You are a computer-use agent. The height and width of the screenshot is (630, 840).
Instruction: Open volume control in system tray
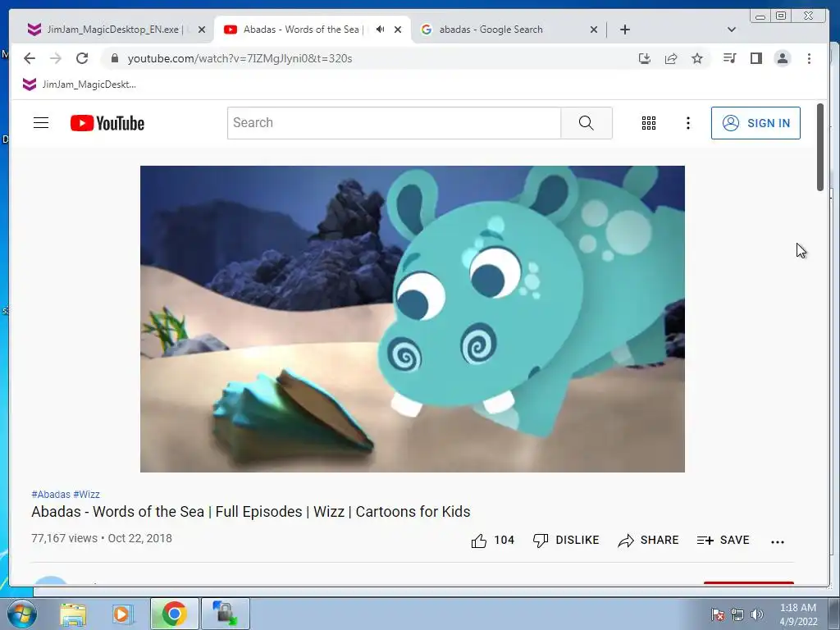757,614
